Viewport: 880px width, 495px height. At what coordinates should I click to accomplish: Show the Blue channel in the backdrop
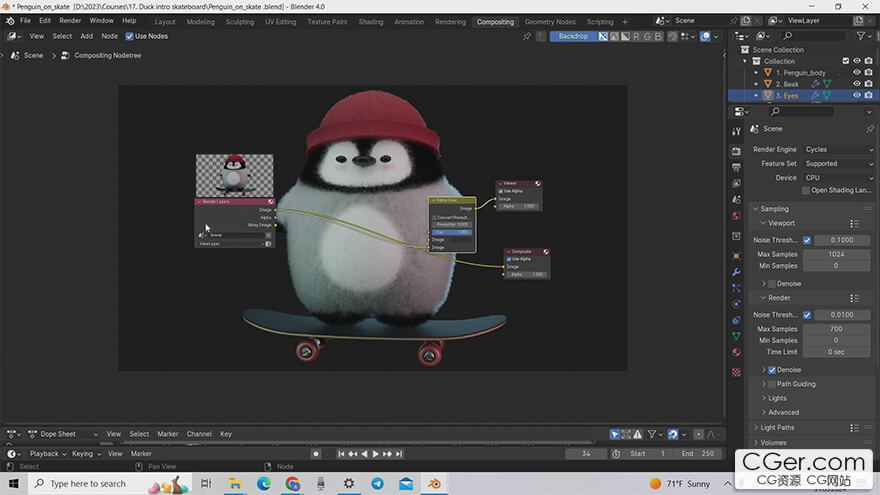tap(658, 36)
